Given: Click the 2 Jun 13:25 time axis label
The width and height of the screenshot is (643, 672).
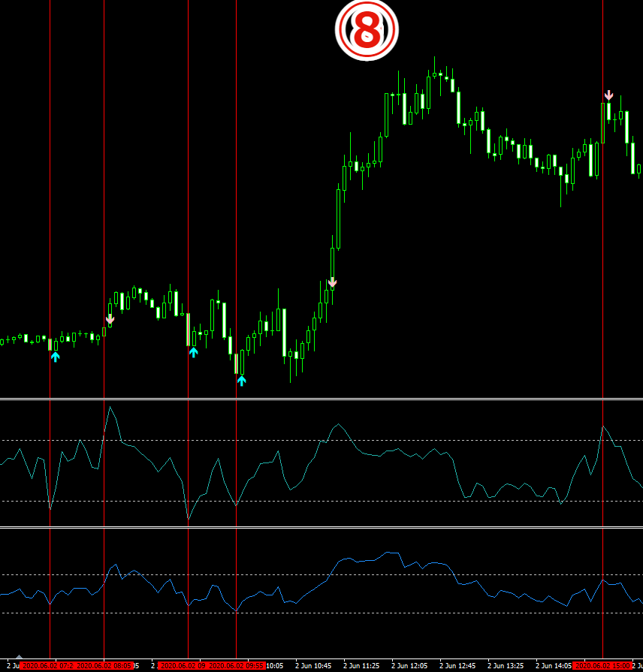Looking at the screenshot, I should pyautogui.click(x=506, y=665).
